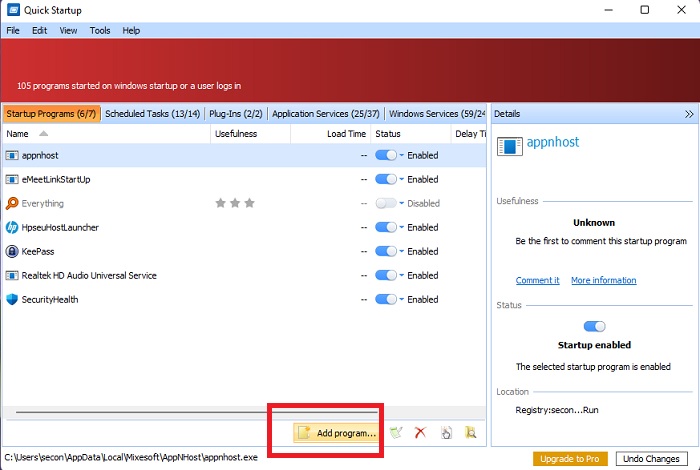This screenshot has width=700, height=470.
Task: Open the More information link
Action: [x=604, y=280]
